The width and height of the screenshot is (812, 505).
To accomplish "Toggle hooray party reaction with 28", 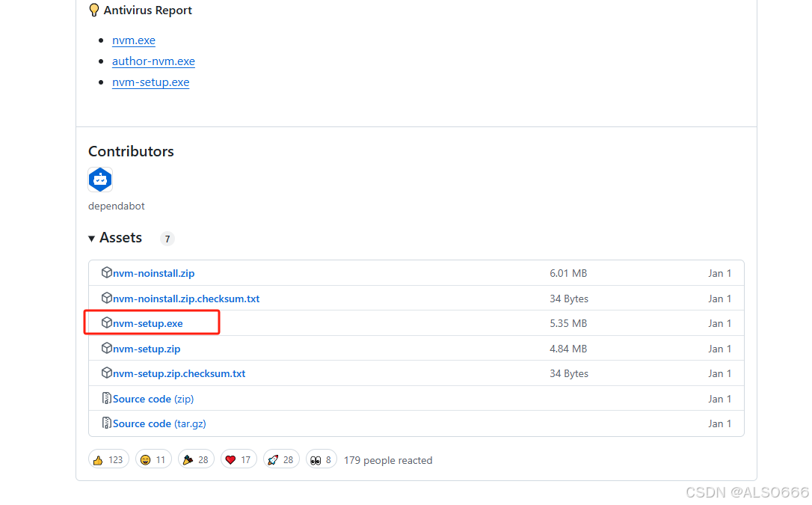I will [196, 460].
